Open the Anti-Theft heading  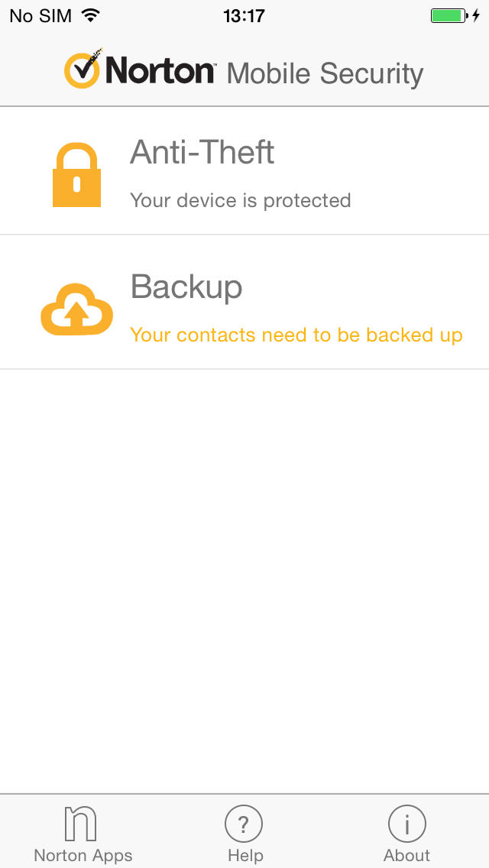pyautogui.click(x=202, y=152)
